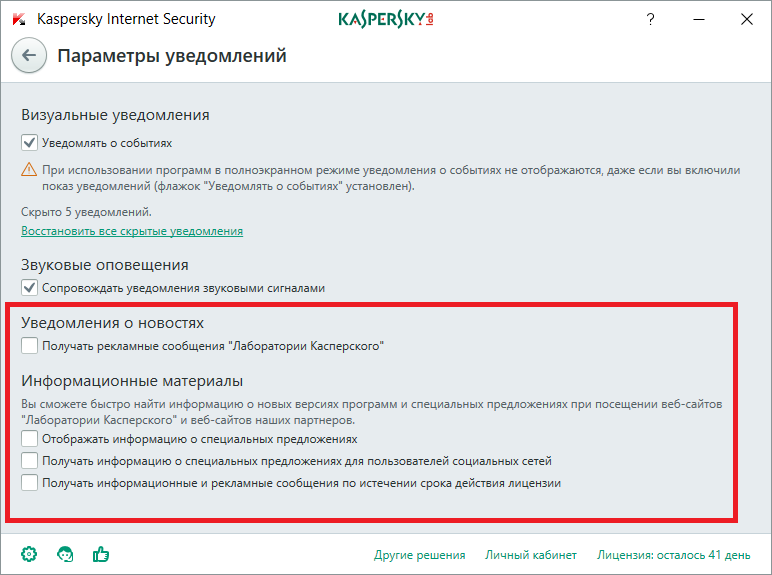Viewport: 772px width, 575px height.
Task: Enable "Получать рекламные сообщения" checkbox
Action: pos(29,346)
